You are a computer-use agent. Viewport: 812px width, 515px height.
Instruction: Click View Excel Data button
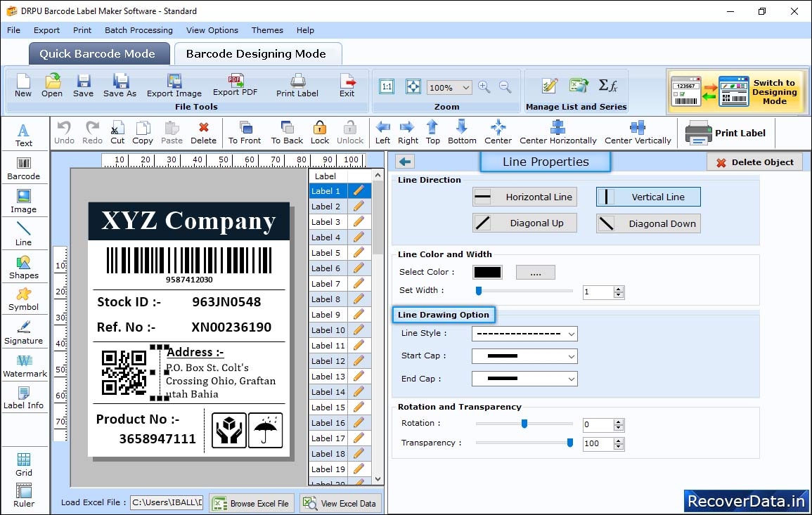tap(340, 503)
